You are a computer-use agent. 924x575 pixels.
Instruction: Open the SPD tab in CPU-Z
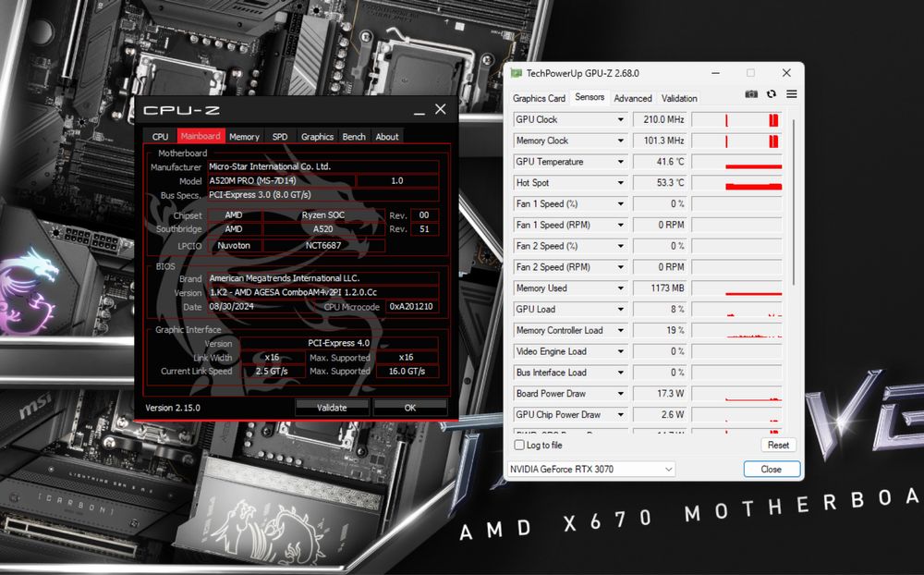point(280,136)
